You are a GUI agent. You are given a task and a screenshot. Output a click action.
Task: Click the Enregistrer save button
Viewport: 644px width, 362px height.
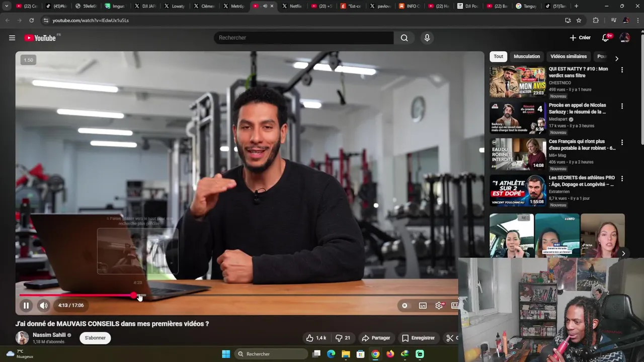(x=418, y=338)
